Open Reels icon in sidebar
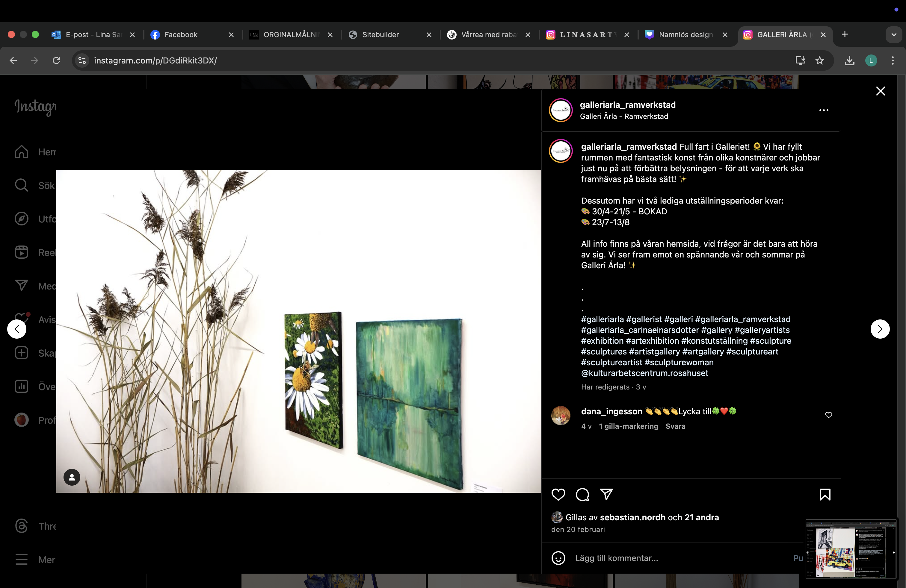 point(22,252)
